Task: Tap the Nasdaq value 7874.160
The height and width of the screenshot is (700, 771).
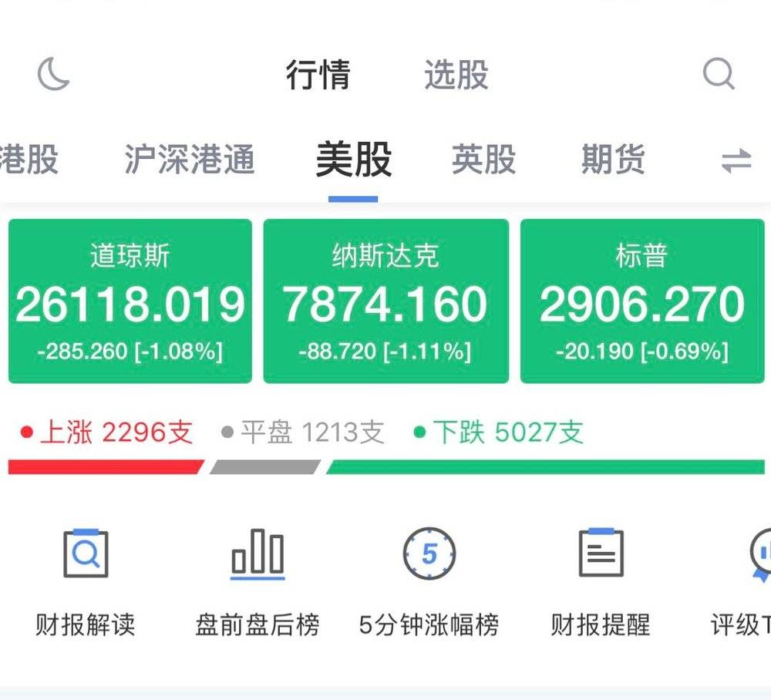Action: [385, 305]
